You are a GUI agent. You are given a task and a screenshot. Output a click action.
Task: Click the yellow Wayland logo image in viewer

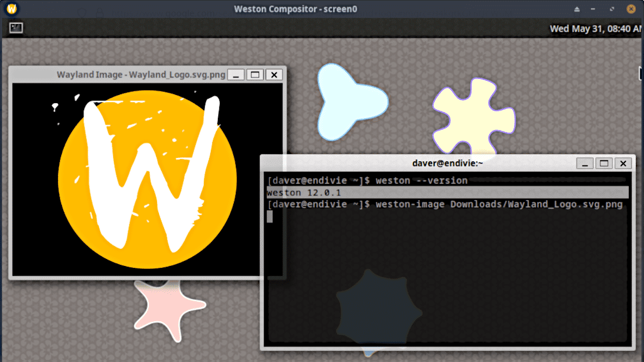(147, 179)
